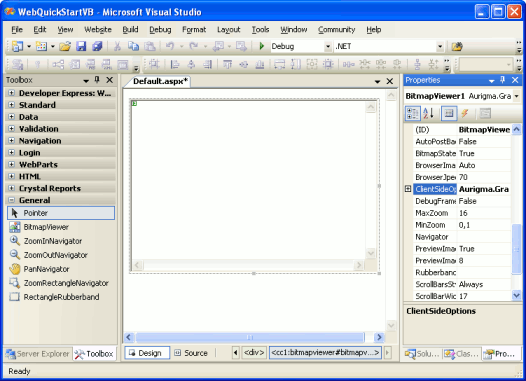Select the MaxZoom property value 16

484,213
